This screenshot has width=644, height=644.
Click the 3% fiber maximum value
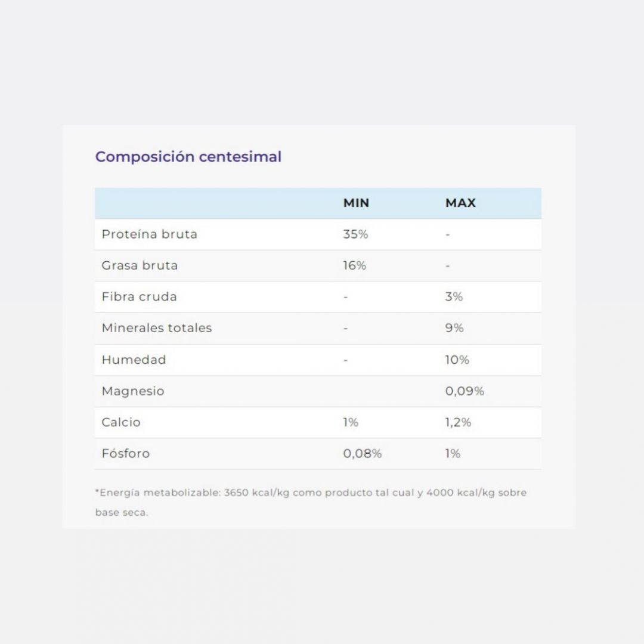[x=454, y=296]
